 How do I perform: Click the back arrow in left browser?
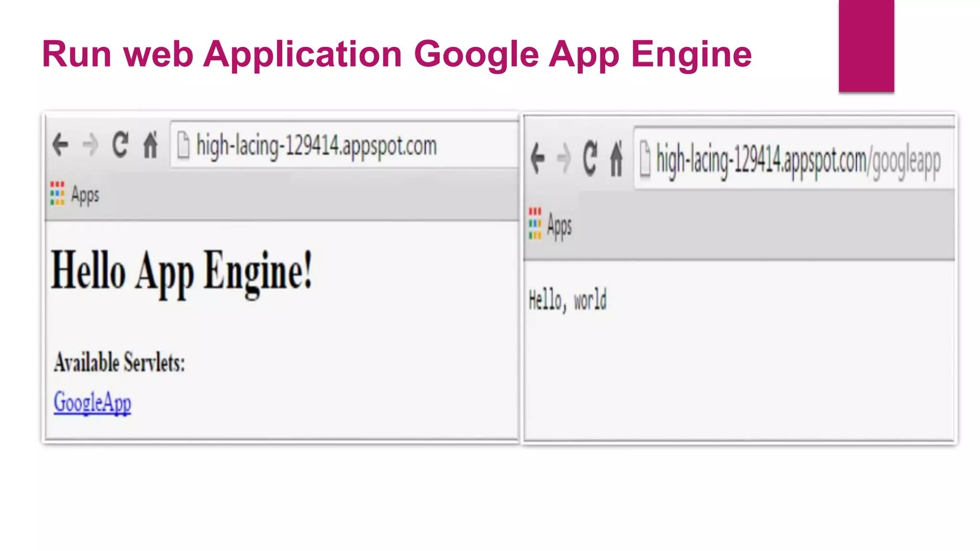[x=60, y=144]
